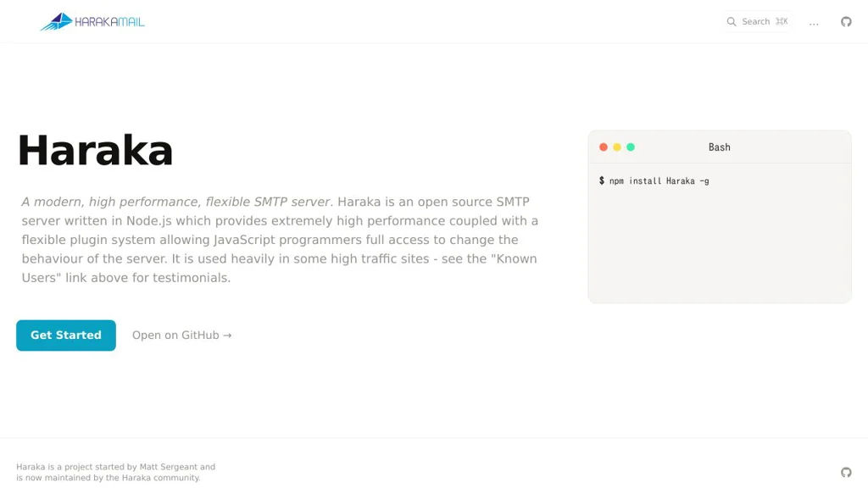Click the GitHub icon in the footer
Screen dimensions: 868x488
point(846,472)
